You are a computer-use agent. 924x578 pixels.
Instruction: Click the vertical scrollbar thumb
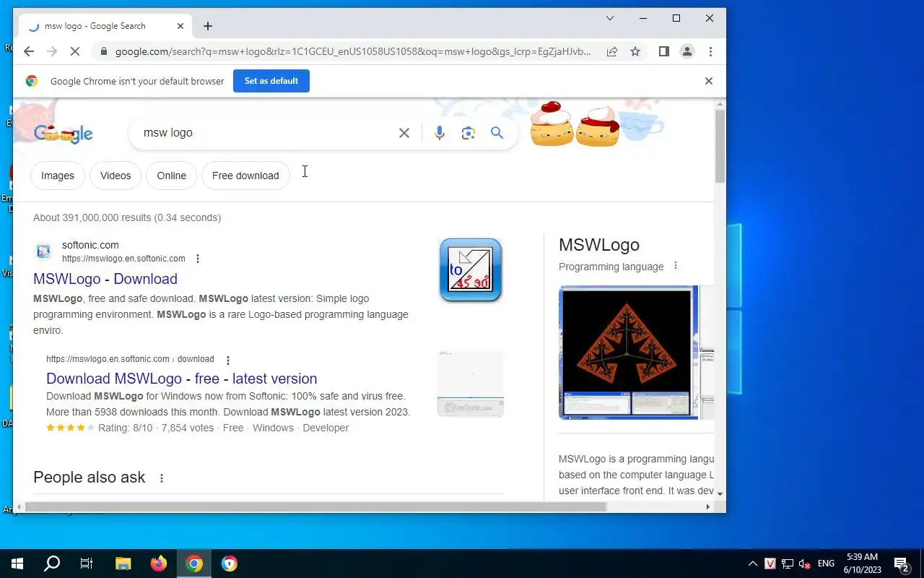[x=720, y=146]
